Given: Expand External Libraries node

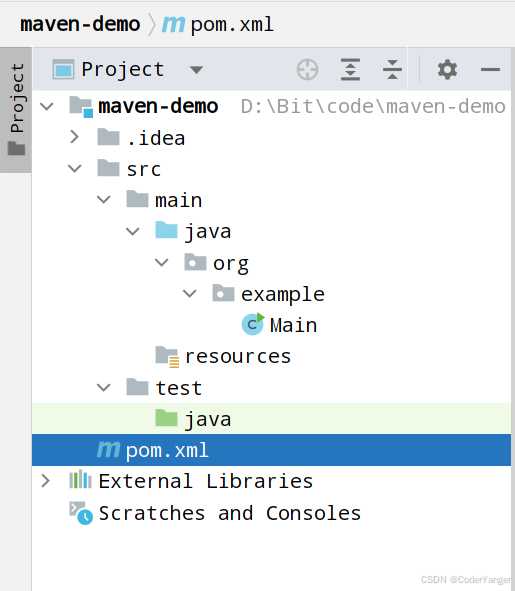Looking at the screenshot, I should coord(46,481).
